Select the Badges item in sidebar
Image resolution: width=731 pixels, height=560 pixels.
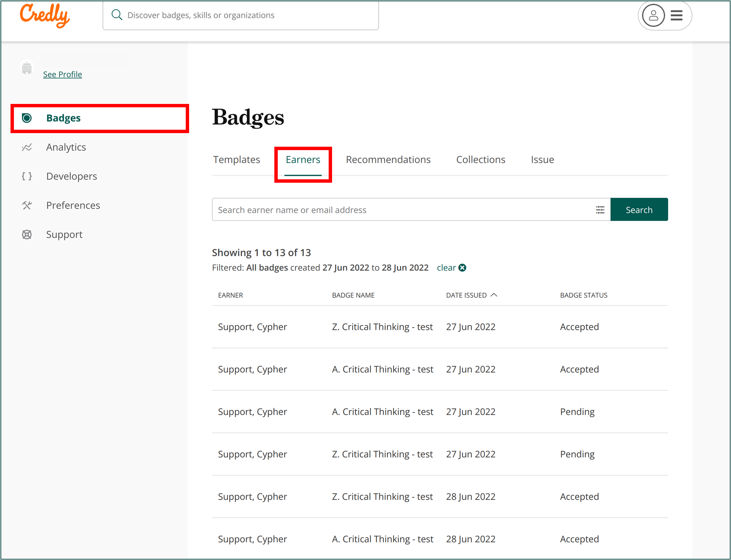tap(63, 118)
